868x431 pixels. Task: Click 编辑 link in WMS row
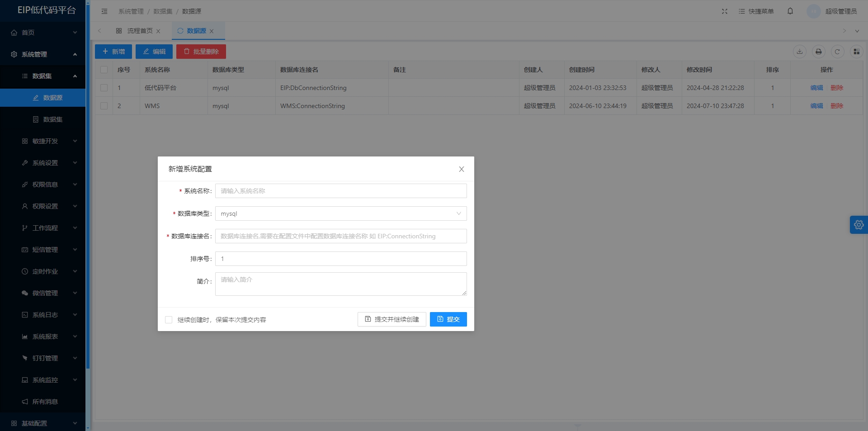tap(816, 106)
